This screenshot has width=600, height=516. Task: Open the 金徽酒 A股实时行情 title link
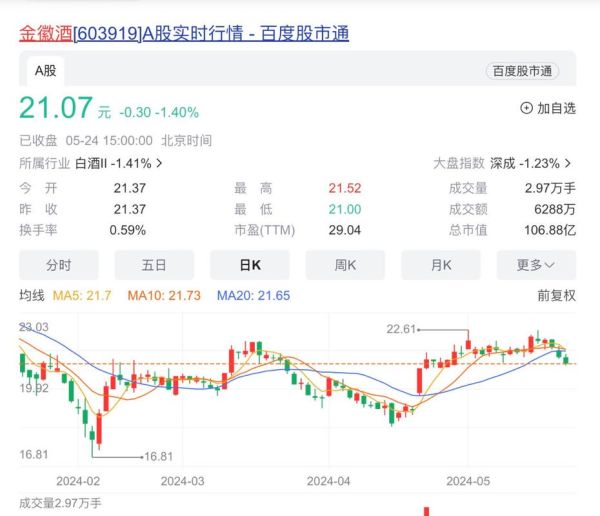point(184,33)
